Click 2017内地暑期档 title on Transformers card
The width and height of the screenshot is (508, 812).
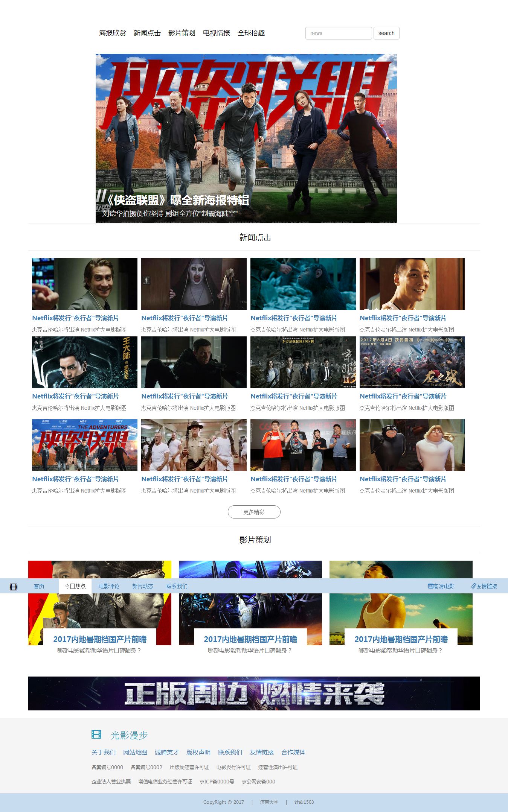pos(250,639)
